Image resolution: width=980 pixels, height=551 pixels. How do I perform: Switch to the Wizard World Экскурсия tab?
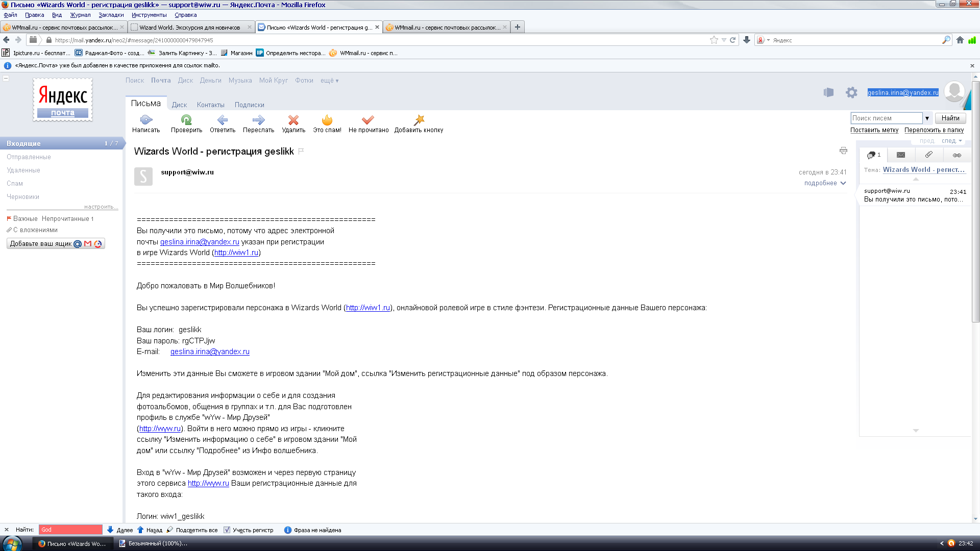pyautogui.click(x=191, y=27)
